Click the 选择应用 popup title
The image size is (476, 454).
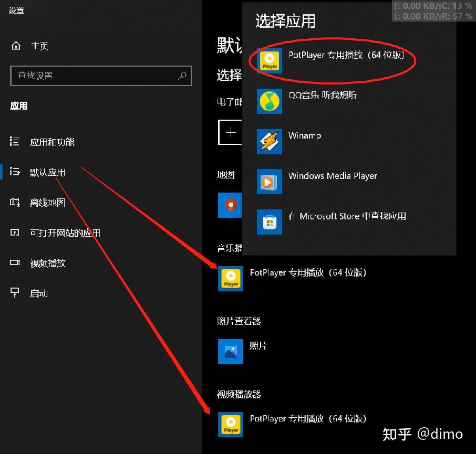285,21
